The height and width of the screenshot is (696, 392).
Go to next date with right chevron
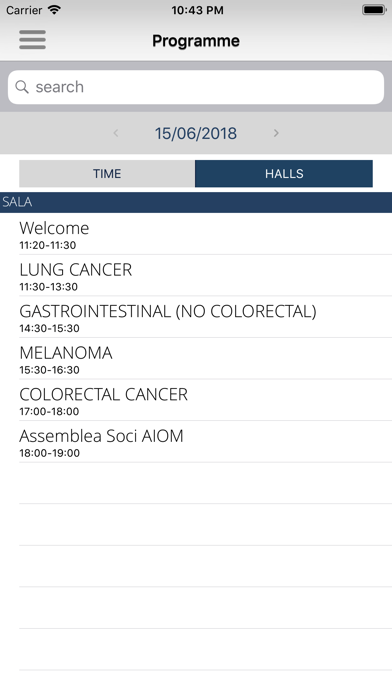click(276, 133)
